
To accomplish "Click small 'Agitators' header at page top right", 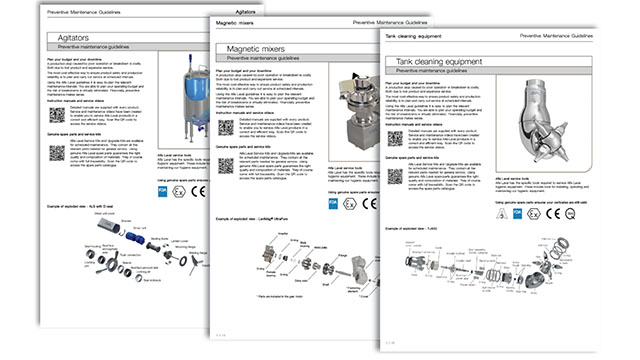I will (x=245, y=12).
